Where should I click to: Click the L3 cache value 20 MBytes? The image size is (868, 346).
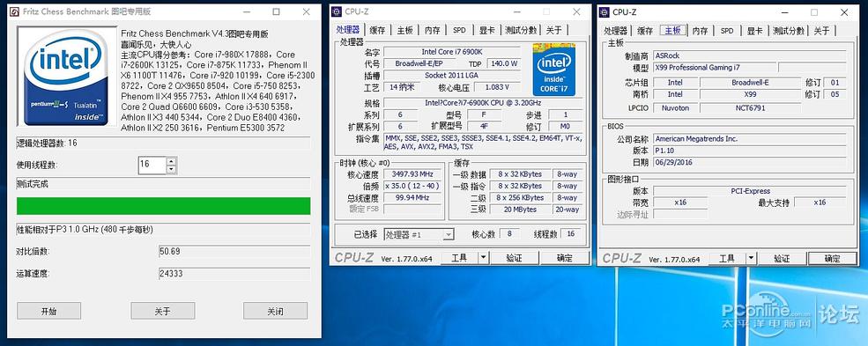tap(520, 210)
